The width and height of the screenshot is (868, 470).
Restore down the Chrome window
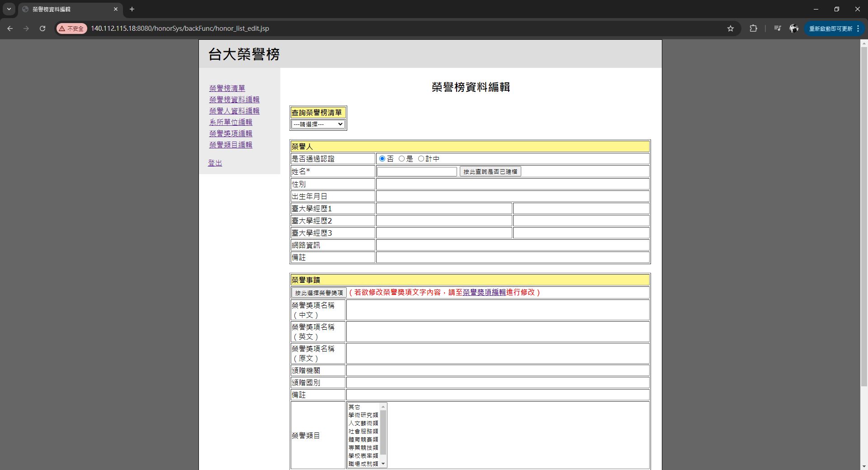[837, 9]
